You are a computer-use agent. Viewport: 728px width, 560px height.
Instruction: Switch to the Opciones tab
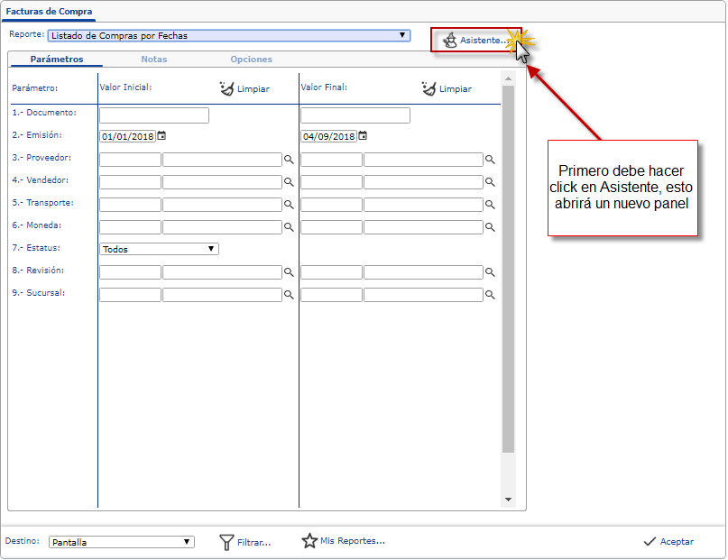(251, 60)
